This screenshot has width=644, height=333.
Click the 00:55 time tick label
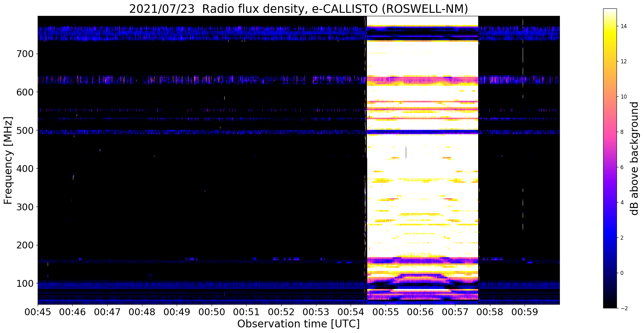386,311
